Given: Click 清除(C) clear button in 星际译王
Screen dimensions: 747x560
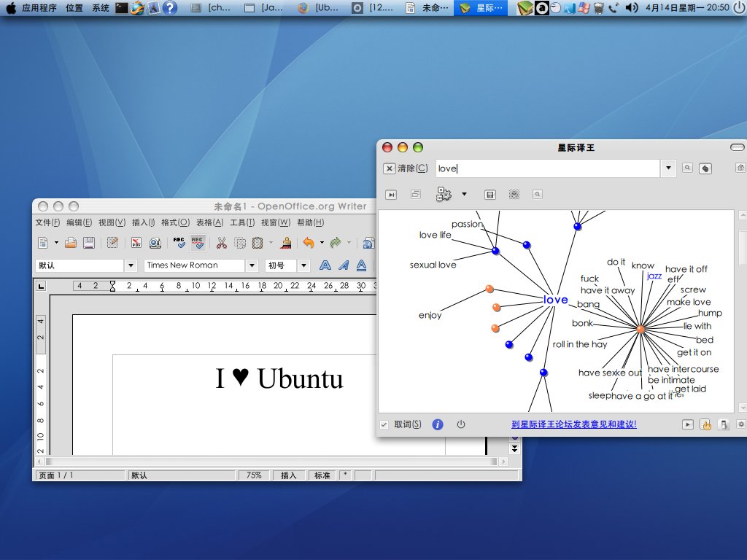Looking at the screenshot, I should (x=406, y=168).
